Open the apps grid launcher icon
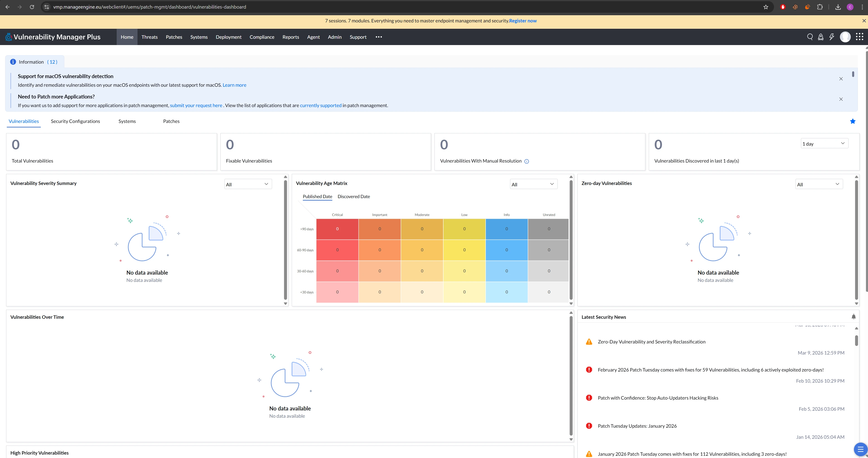Viewport: 868px width, 458px height. click(860, 37)
